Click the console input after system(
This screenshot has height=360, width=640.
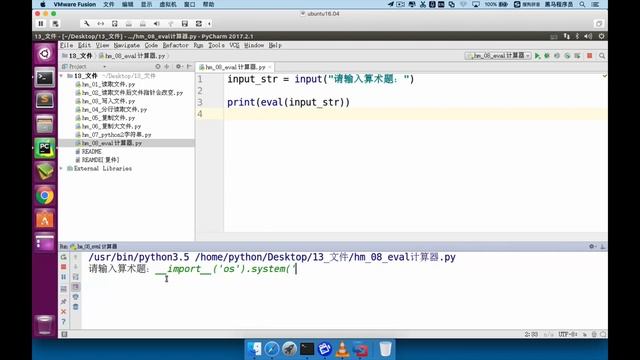tap(297, 269)
